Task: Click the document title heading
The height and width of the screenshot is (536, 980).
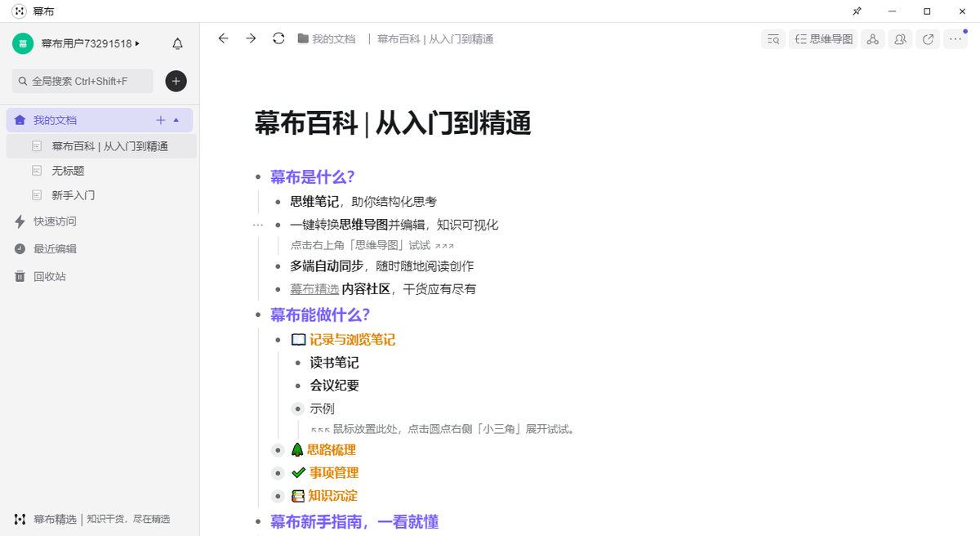Action: tap(393, 123)
